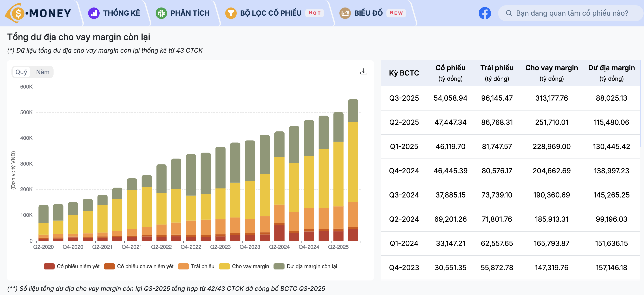Click the Biểu Đồ menu label
This screenshot has height=295, width=644.
pyautogui.click(x=368, y=13)
